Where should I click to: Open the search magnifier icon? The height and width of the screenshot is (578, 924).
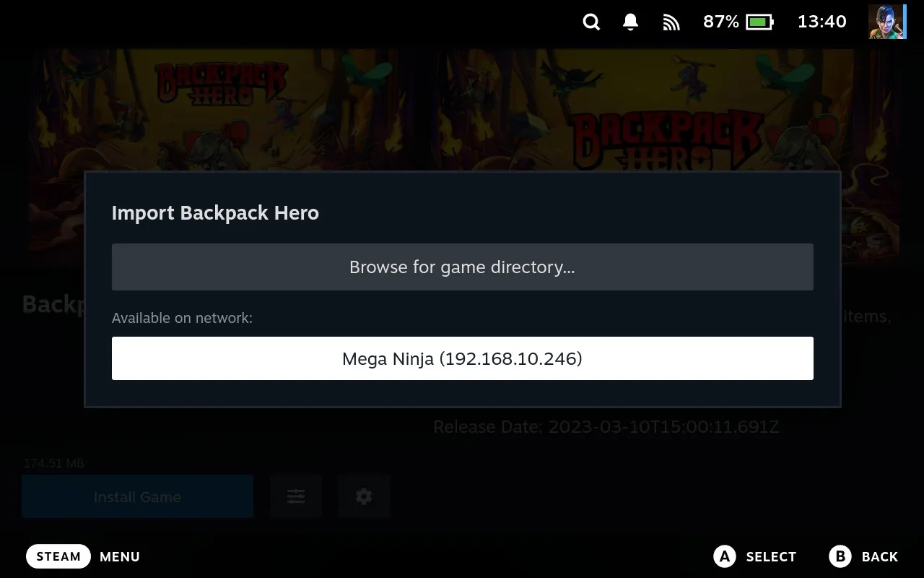click(591, 22)
